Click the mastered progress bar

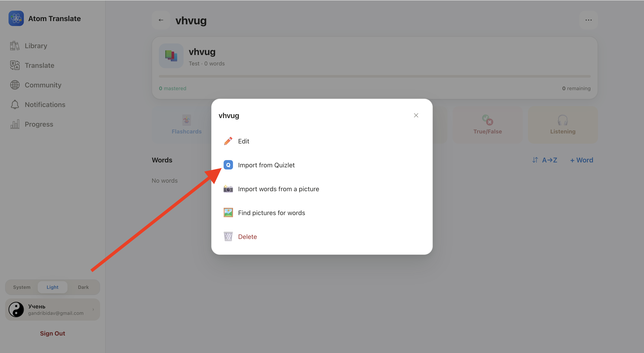click(375, 76)
